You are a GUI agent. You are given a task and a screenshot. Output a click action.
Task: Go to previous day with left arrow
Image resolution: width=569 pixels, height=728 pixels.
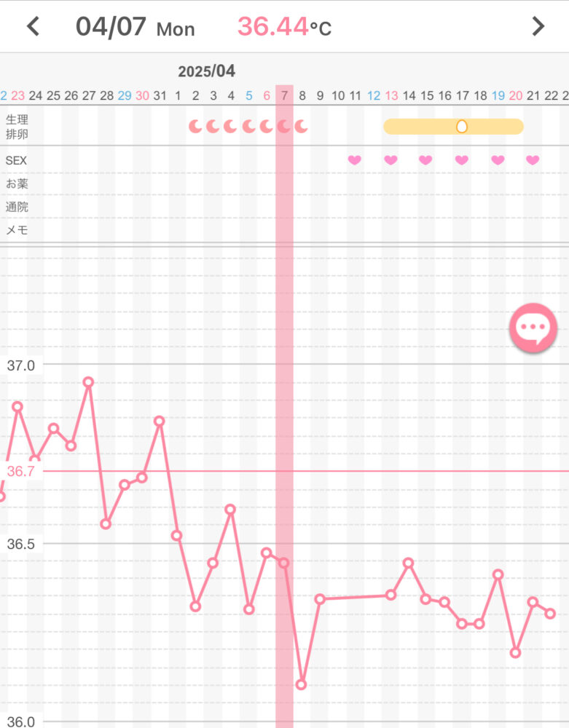click(33, 26)
